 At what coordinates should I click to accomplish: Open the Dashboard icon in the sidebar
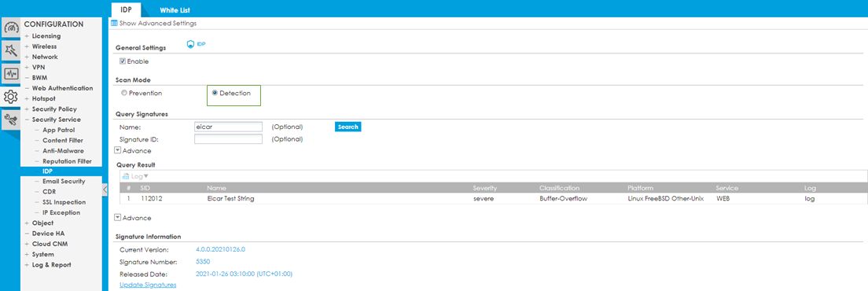[12, 27]
